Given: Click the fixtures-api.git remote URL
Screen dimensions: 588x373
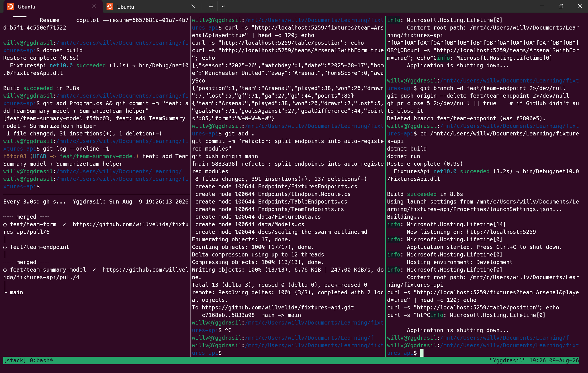Looking at the screenshot, I should [x=278, y=308].
